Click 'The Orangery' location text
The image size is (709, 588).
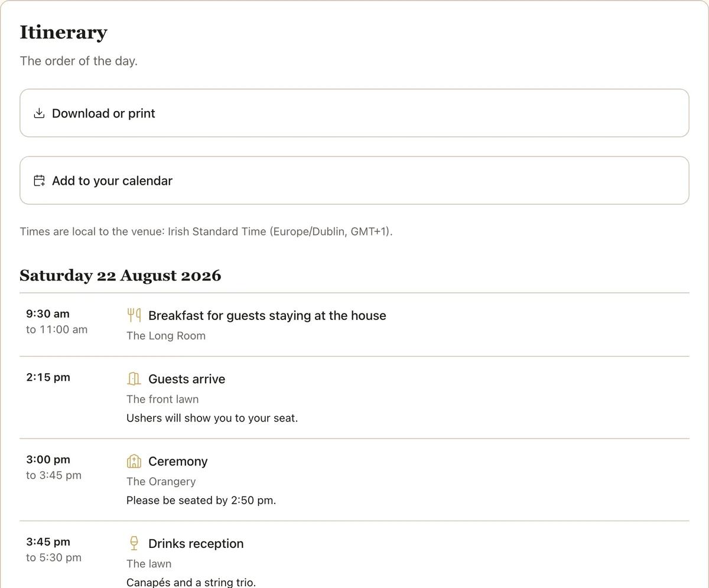coord(161,481)
